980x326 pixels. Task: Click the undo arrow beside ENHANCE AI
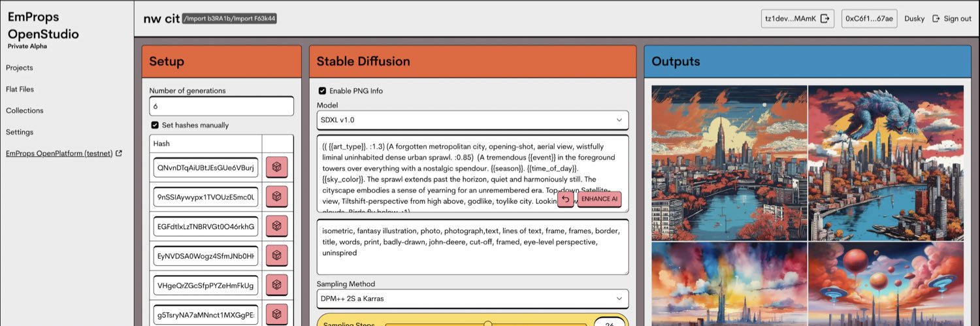point(566,199)
